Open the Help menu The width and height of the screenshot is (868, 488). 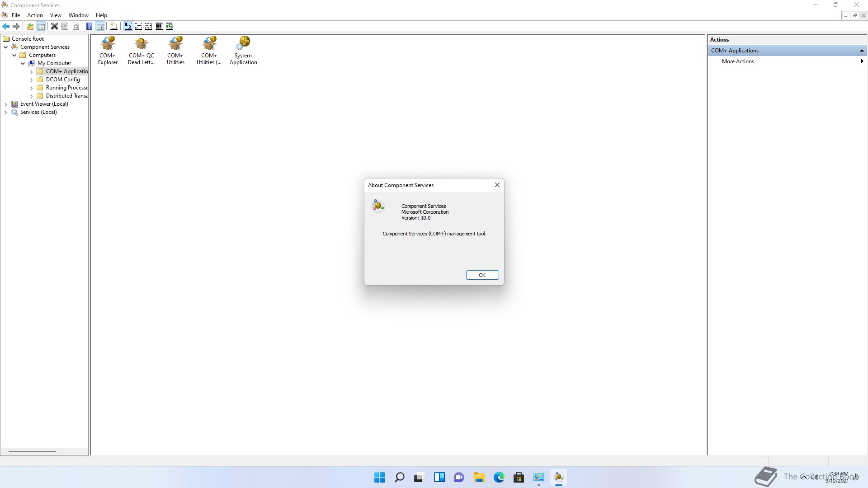(x=101, y=15)
